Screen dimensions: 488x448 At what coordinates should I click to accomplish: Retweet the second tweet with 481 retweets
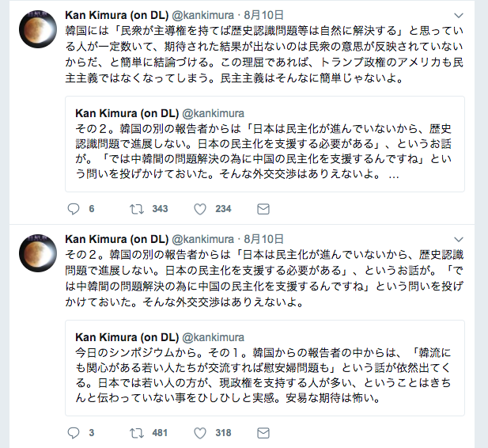(136, 433)
